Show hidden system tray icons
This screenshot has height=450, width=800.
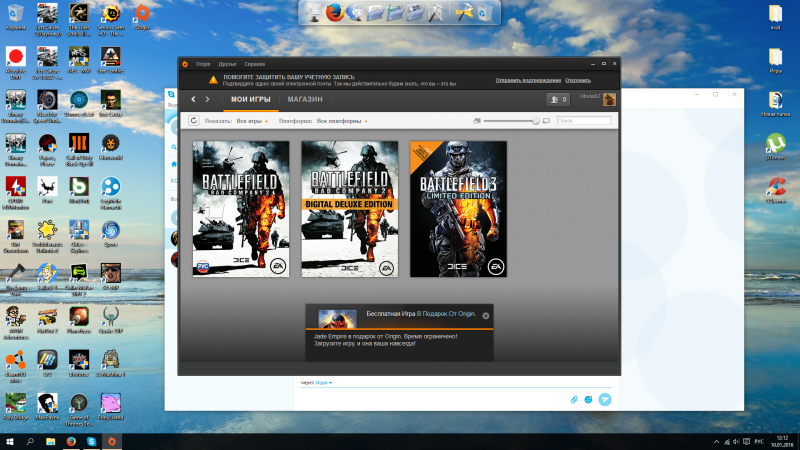(x=716, y=442)
